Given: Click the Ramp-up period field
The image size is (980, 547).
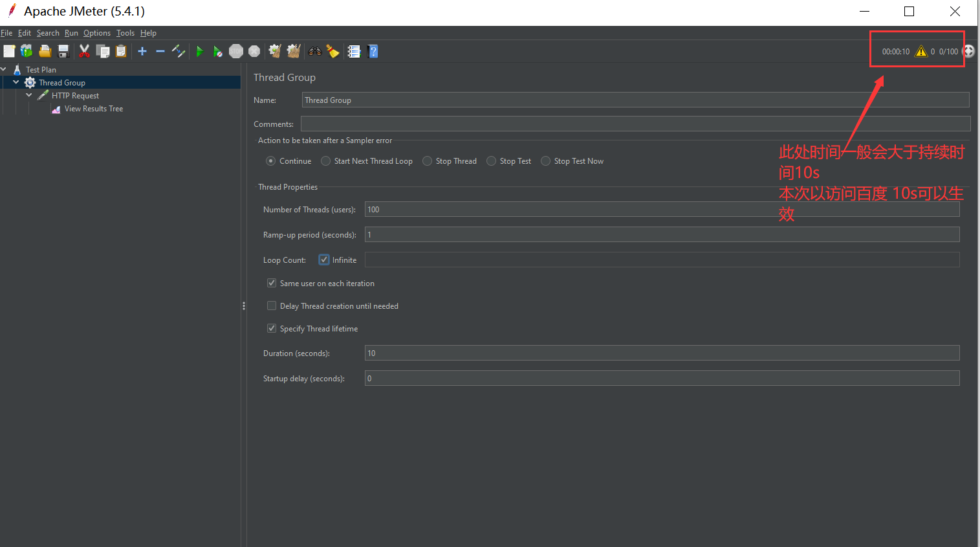Looking at the screenshot, I should [662, 234].
